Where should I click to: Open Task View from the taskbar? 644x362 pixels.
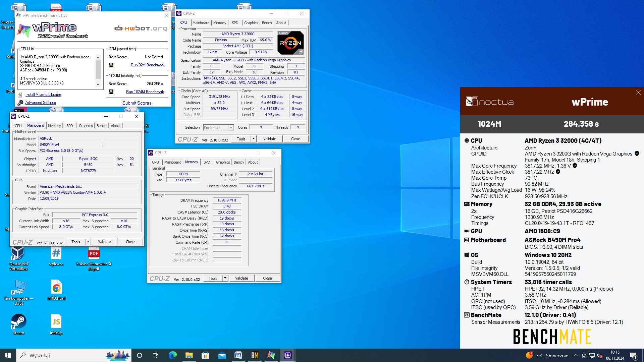coord(156,355)
